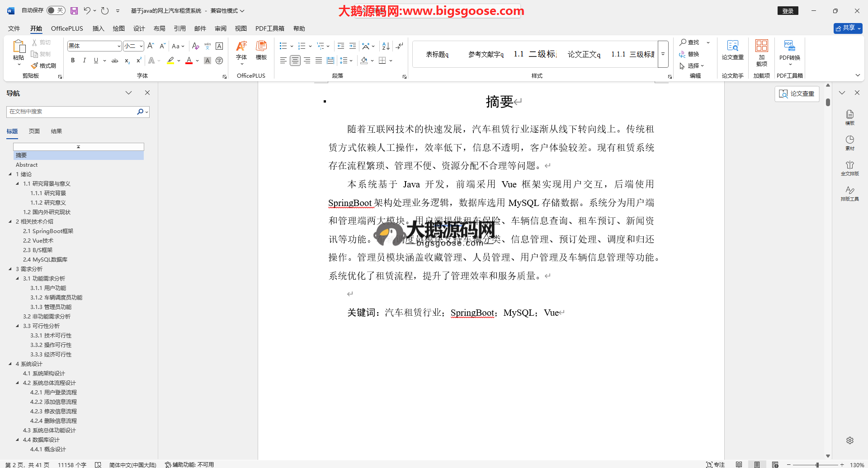Click the Format Painter (格式刷) icon

43,66
